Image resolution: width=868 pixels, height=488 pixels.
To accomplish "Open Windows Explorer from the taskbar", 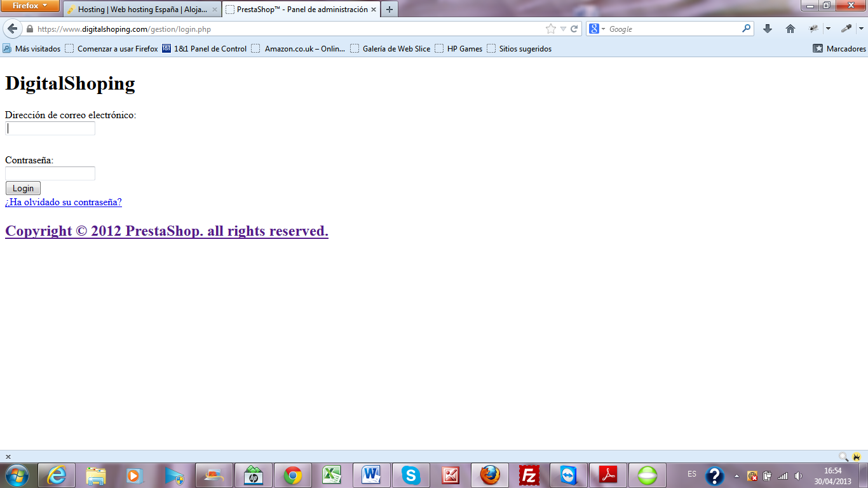I will point(96,475).
